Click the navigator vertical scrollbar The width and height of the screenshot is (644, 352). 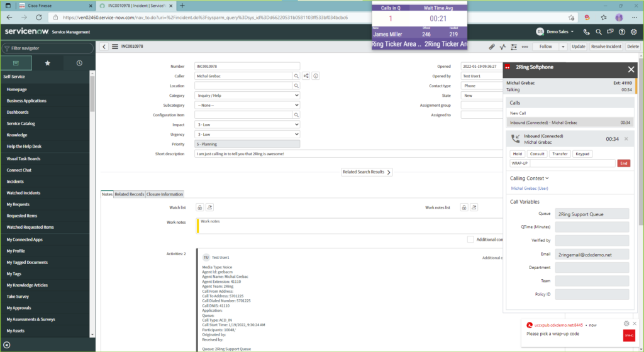tap(92, 92)
